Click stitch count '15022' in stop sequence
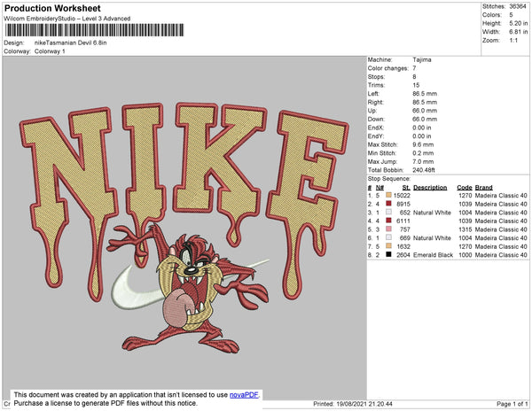The width and height of the screenshot is (532, 411). coord(402,196)
